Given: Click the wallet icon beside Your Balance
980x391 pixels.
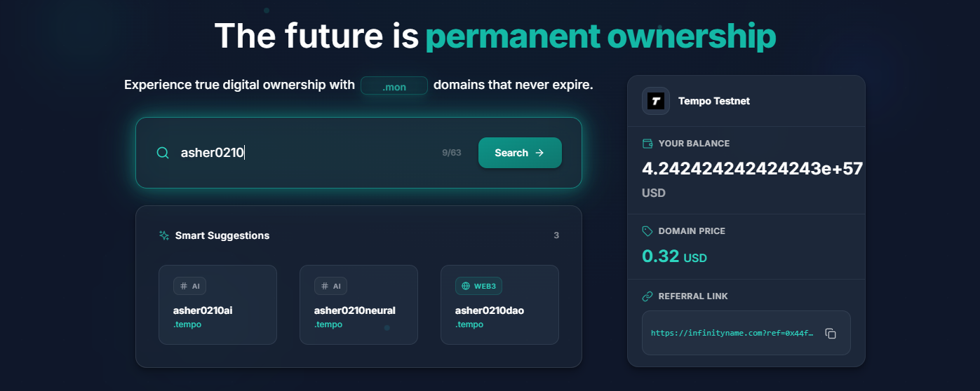Looking at the screenshot, I should coord(647,144).
